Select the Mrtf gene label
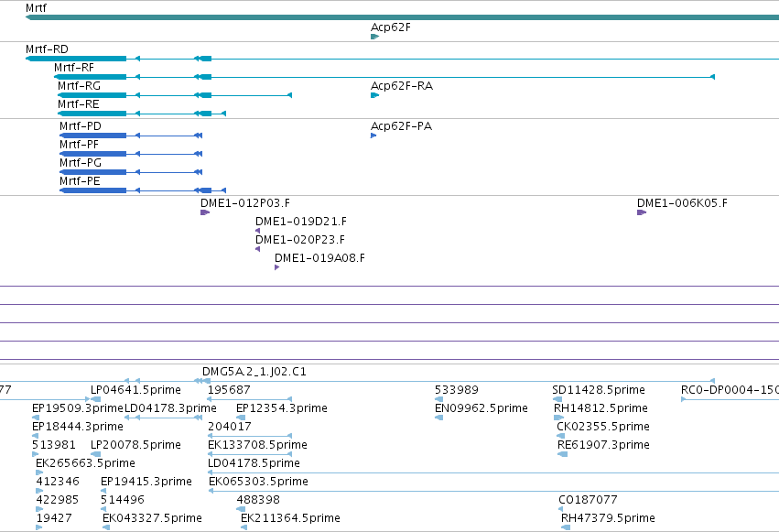 36,8
